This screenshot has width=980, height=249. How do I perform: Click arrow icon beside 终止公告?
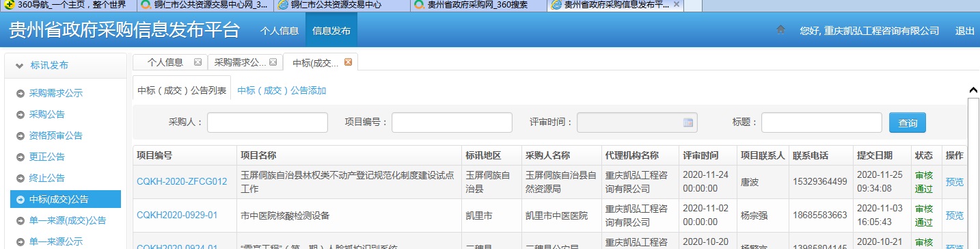click(x=21, y=178)
